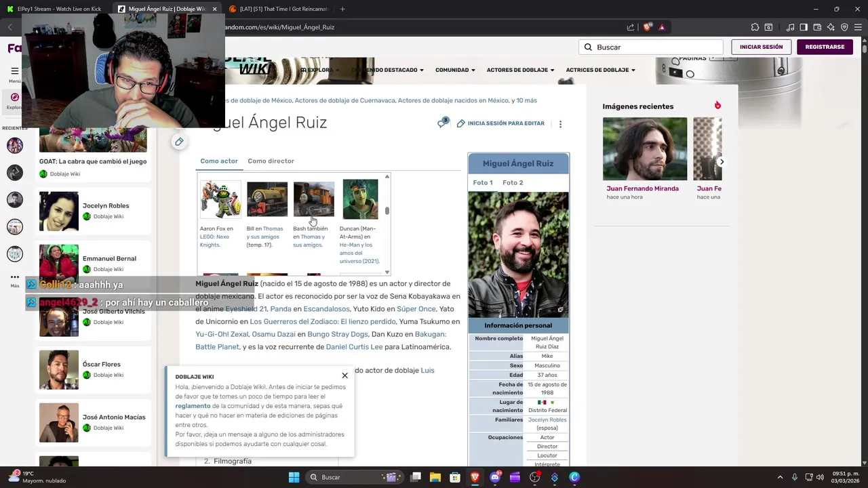Expand the EXPLORAR navigation dropdown

[319, 70]
